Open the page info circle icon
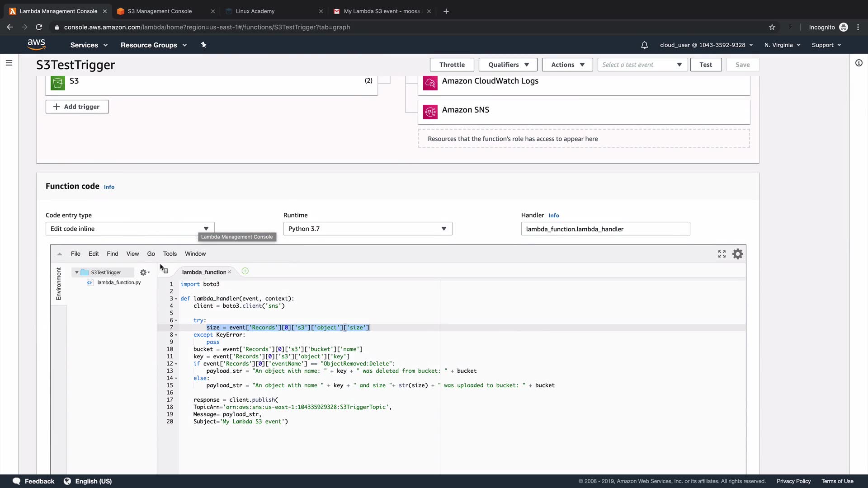The height and width of the screenshot is (488, 868). click(x=859, y=63)
